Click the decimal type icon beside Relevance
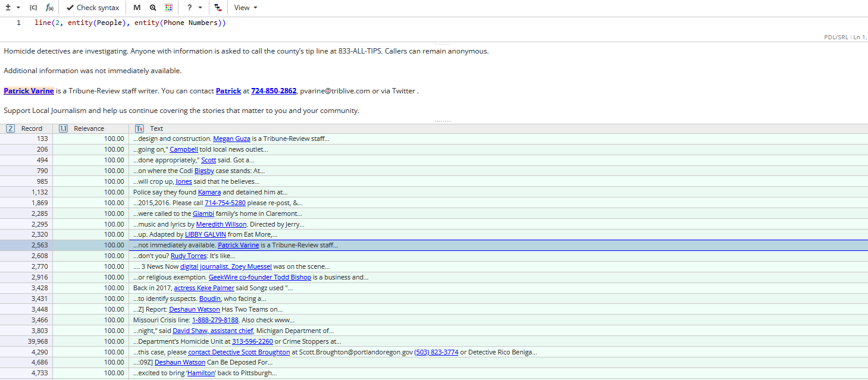The height and width of the screenshot is (380, 868). [x=63, y=128]
